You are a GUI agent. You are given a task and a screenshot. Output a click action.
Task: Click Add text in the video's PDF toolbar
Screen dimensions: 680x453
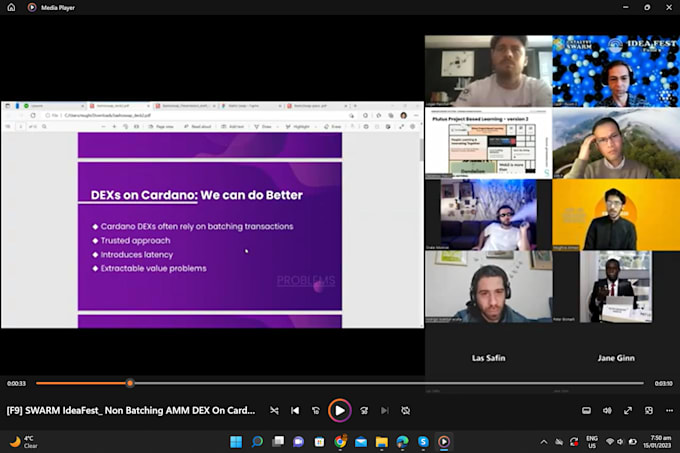[x=232, y=127]
